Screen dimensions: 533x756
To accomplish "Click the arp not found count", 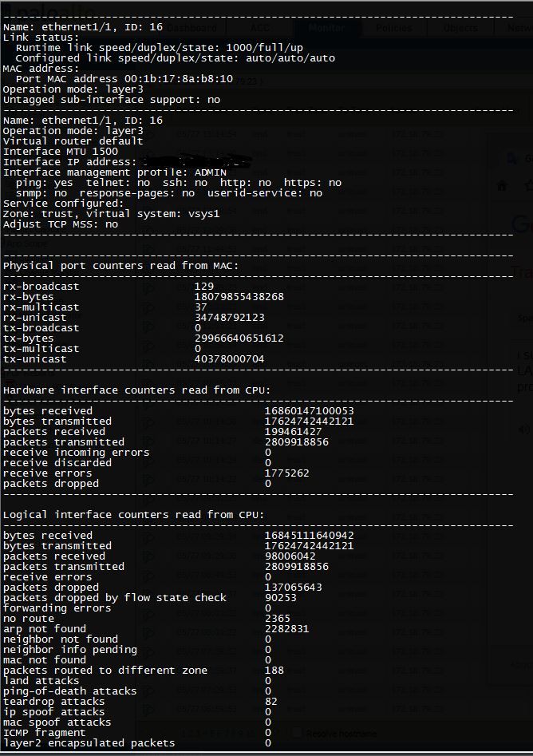I will coord(287,629).
